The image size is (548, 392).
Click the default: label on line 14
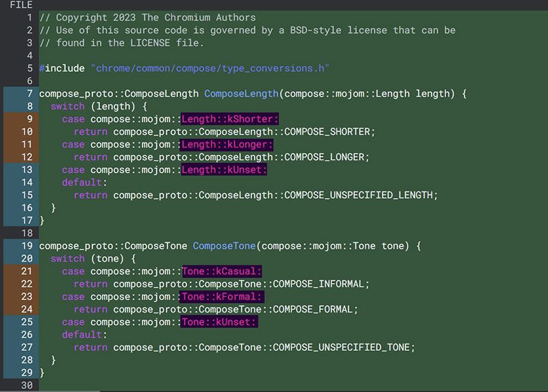tap(84, 182)
